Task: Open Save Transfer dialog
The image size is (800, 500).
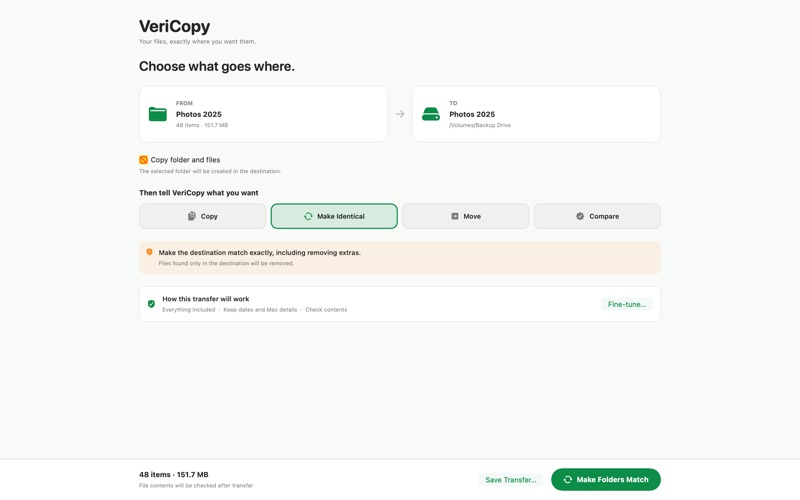Action: (x=511, y=480)
